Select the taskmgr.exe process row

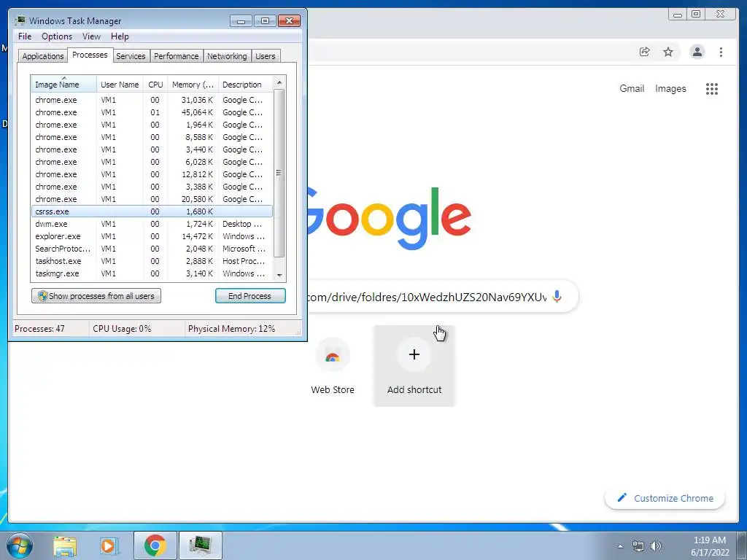[152, 273]
